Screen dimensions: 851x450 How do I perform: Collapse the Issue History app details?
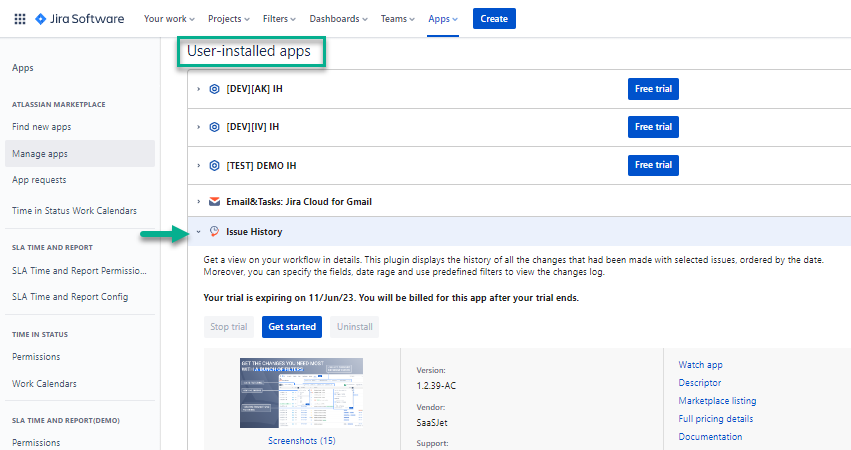(199, 232)
